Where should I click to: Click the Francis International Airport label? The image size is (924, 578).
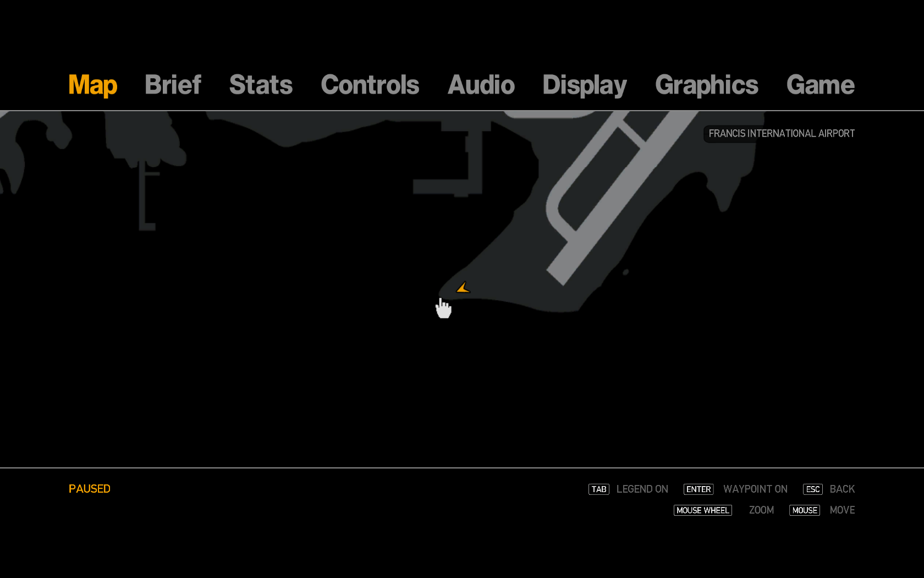pyautogui.click(x=781, y=134)
